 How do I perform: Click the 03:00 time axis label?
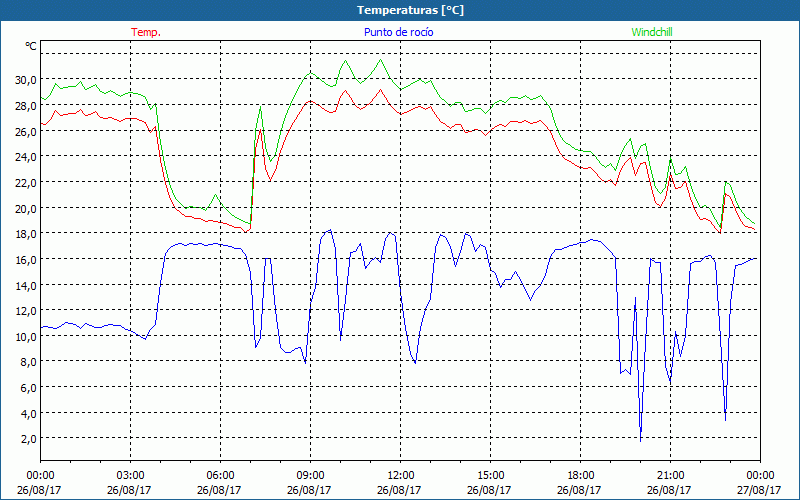131,476
